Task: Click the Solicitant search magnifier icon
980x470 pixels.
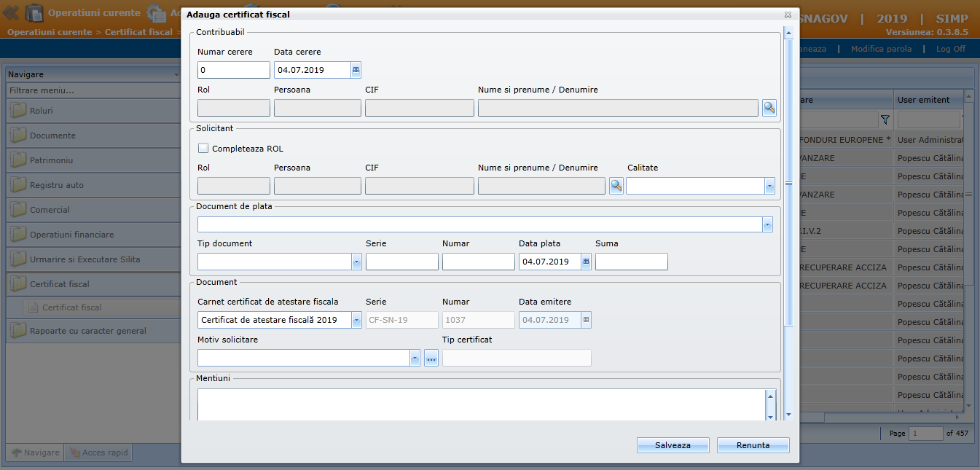Action: point(616,186)
